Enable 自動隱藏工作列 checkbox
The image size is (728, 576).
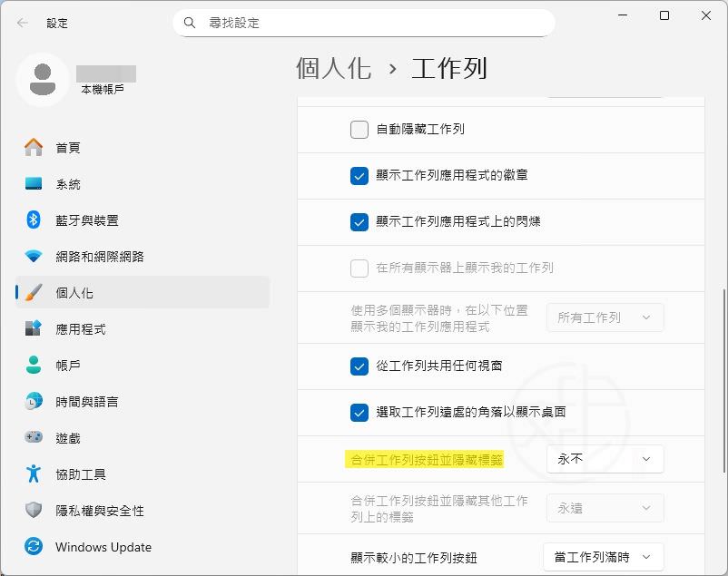tap(359, 130)
